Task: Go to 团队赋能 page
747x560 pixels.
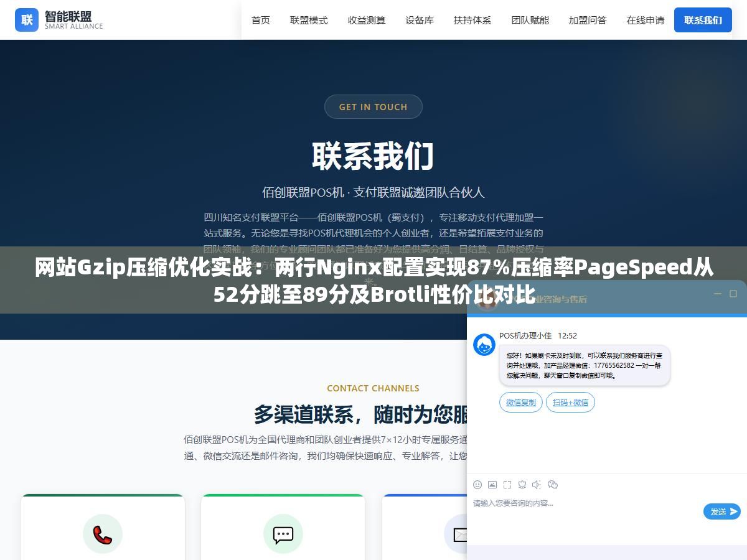Action: [530, 20]
